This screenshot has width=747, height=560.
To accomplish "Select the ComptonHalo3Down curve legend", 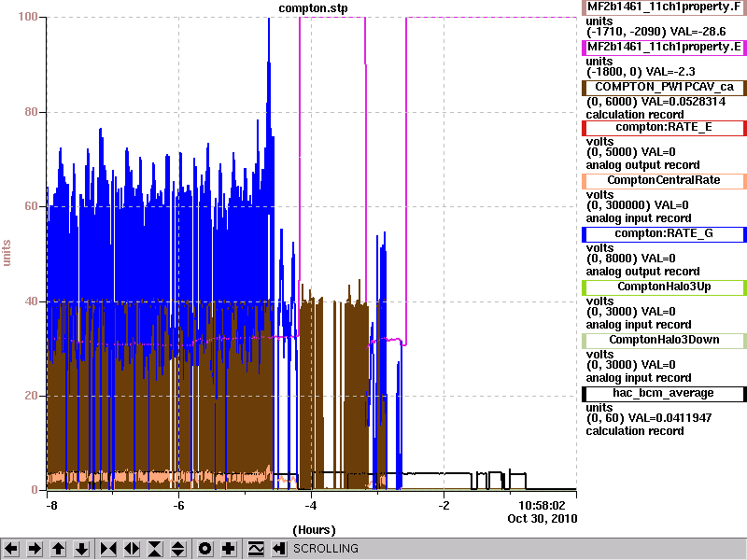I will (x=664, y=340).
